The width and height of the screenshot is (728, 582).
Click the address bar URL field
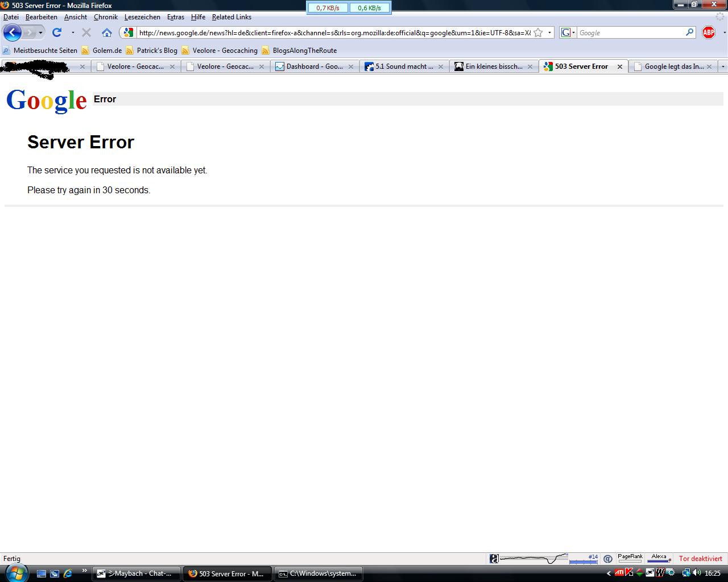pos(334,33)
